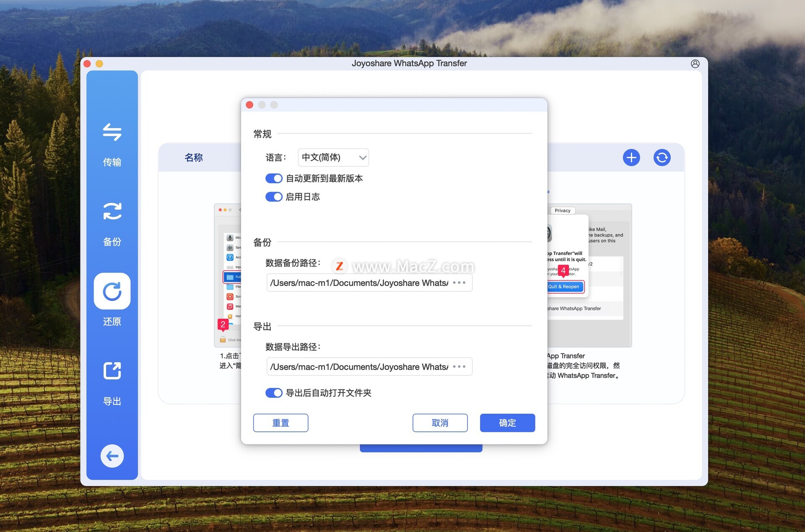
Task: Click the 数据备份路径 path field
Action: click(369, 283)
